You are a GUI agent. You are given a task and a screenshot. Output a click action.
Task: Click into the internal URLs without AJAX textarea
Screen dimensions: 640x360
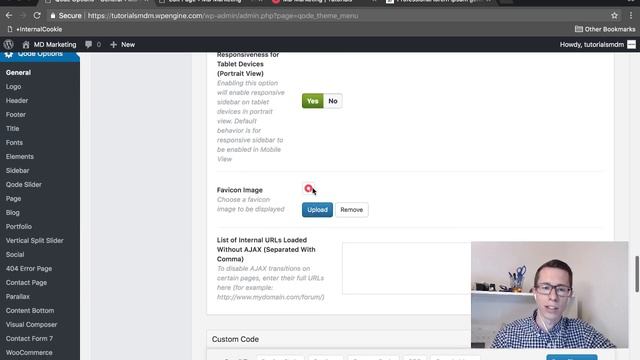click(407, 268)
